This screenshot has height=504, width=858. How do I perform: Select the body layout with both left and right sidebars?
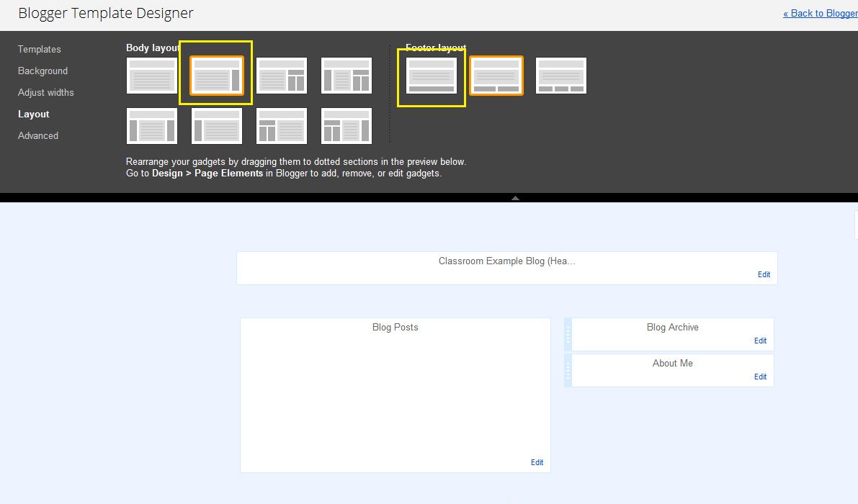pyautogui.click(x=152, y=125)
